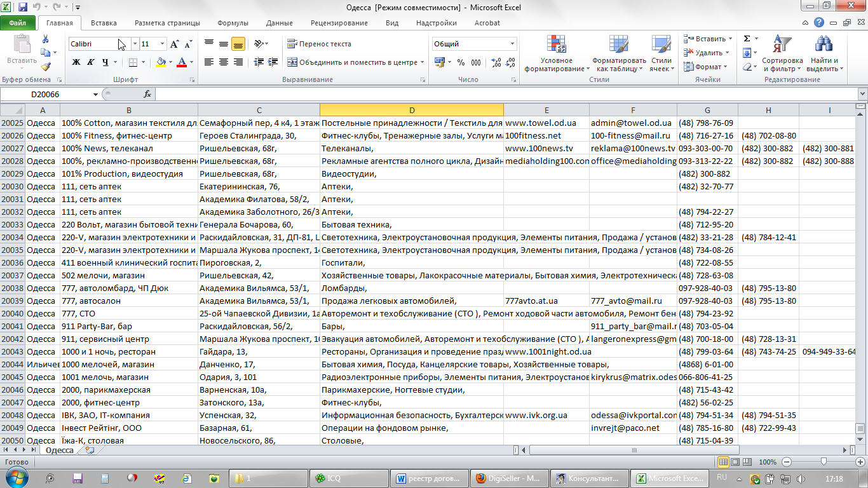Select the Format Painter brush icon

coord(46,67)
